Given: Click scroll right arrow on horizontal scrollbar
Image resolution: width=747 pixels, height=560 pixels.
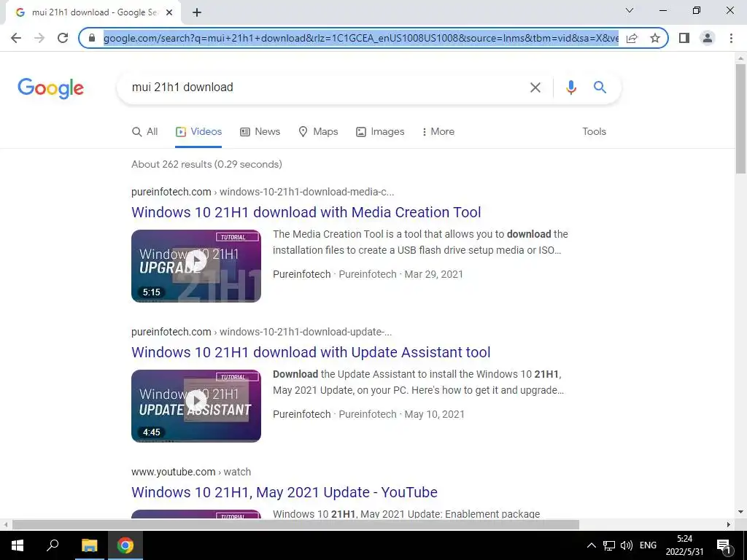Looking at the screenshot, I should click(x=729, y=525).
